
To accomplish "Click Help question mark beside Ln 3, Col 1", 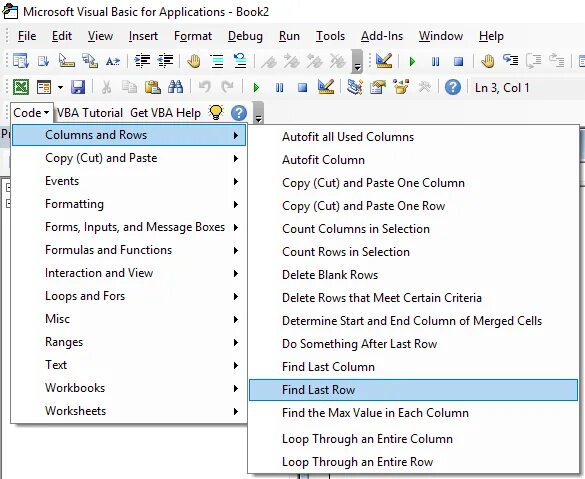I will point(453,87).
